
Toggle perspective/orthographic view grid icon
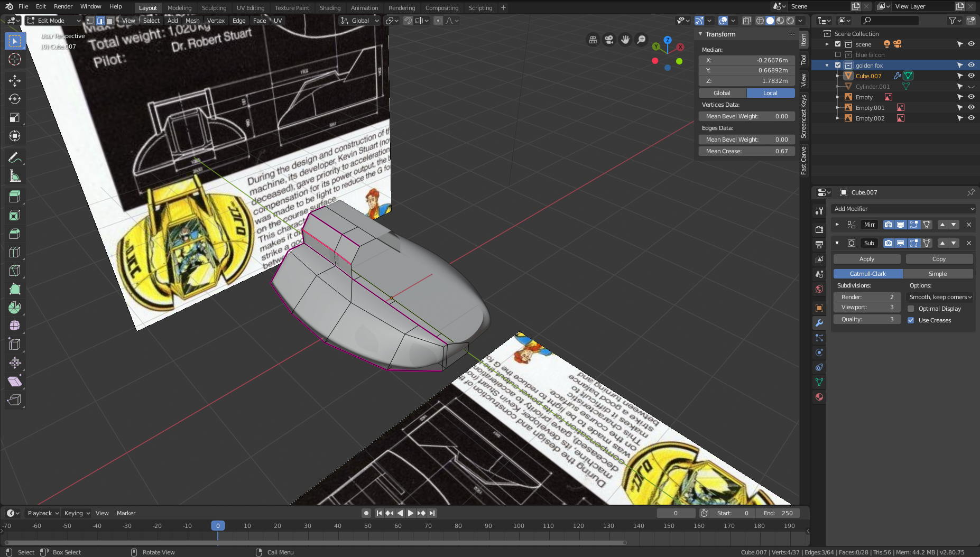593,40
